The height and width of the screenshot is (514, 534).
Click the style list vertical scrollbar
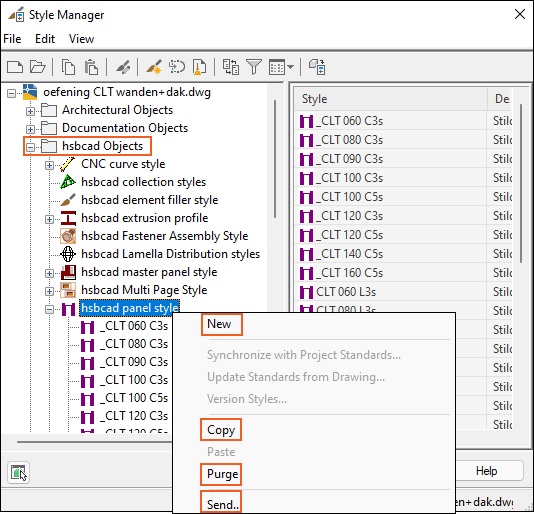click(521, 183)
